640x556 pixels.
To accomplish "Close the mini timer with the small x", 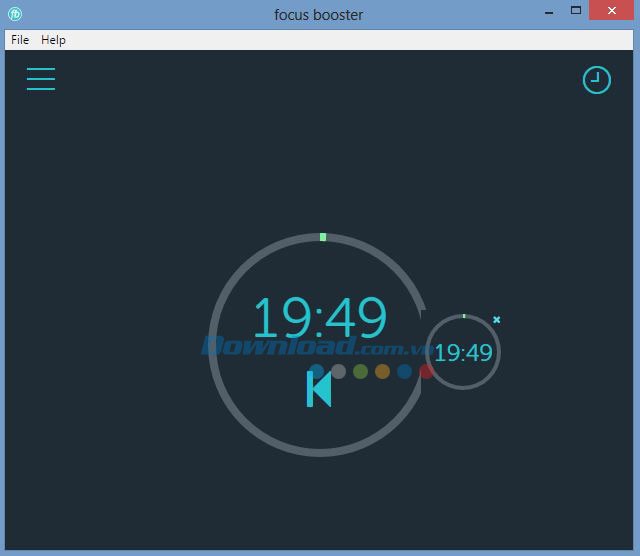I will tap(497, 320).
